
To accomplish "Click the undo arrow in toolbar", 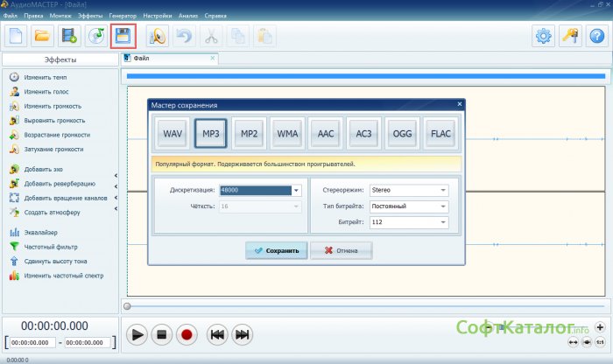I will (183, 36).
